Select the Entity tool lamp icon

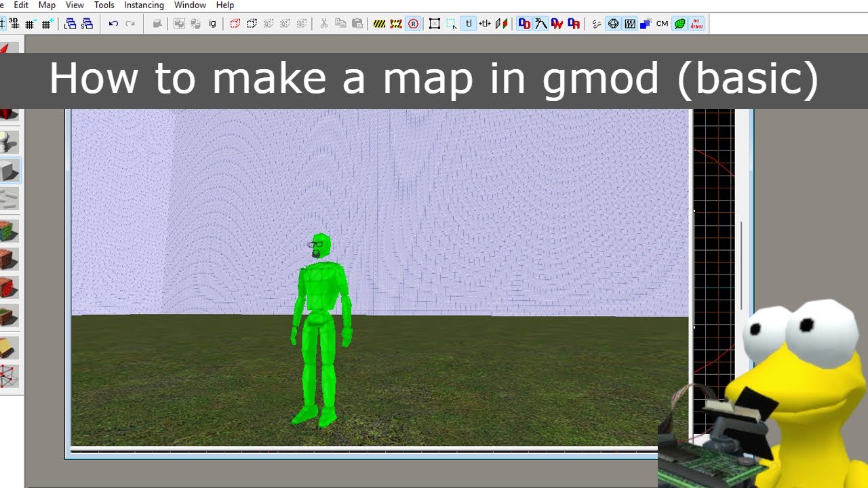[x=9, y=142]
